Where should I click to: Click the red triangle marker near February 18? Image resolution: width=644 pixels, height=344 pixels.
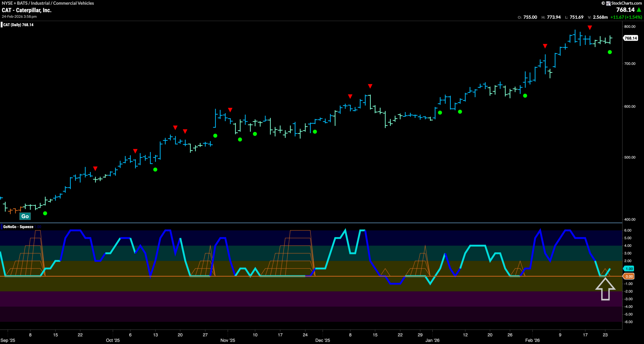point(590,27)
